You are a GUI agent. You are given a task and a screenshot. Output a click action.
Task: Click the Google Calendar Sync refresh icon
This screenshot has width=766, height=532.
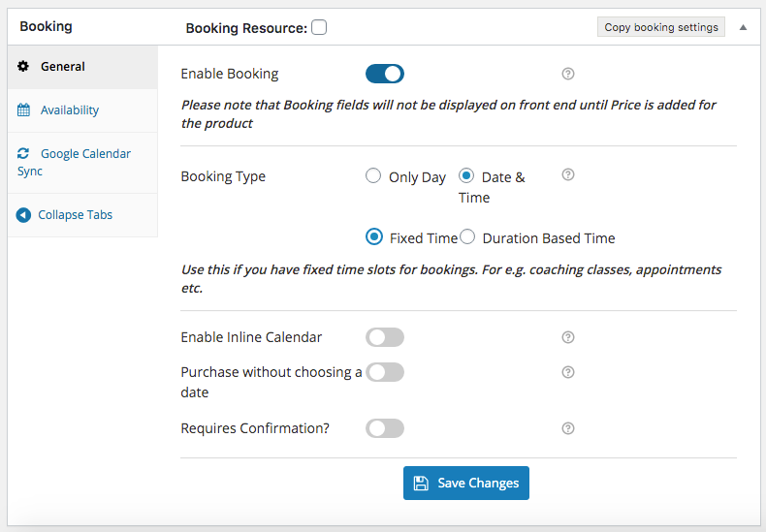(x=23, y=153)
